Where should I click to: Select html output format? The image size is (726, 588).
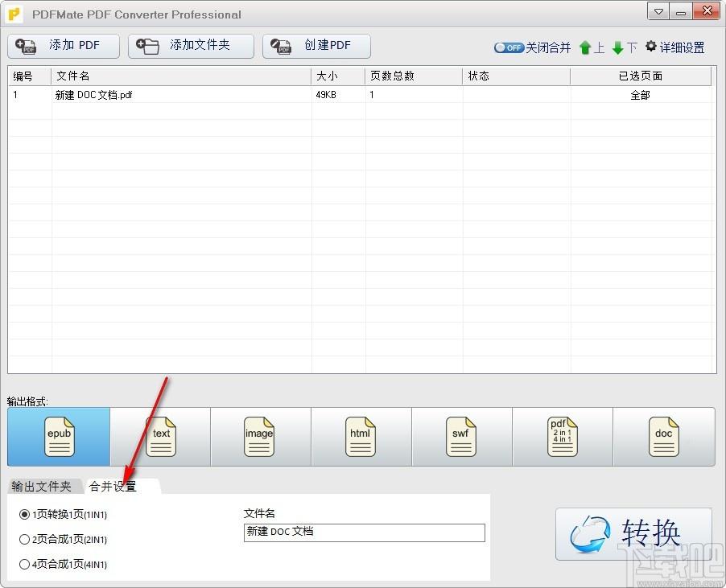[x=361, y=437]
